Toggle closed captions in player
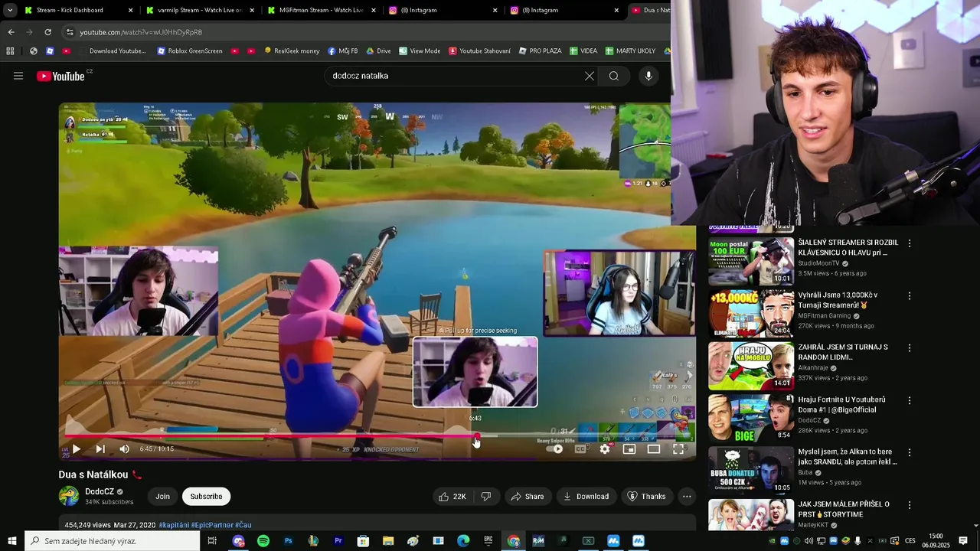The height and width of the screenshot is (551, 980). point(580,449)
